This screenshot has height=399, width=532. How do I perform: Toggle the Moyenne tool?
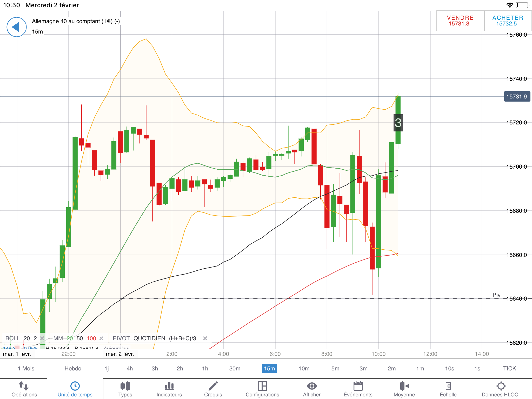(x=404, y=386)
